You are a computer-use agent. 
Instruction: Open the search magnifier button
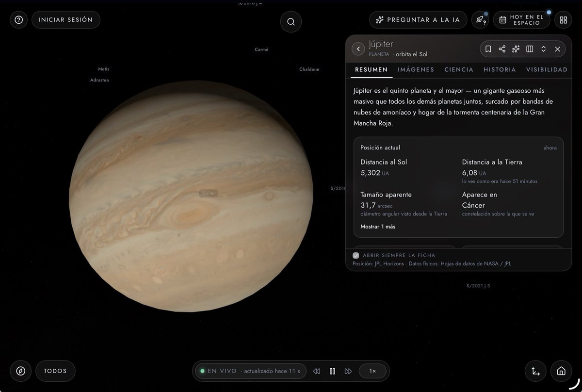pyautogui.click(x=291, y=22)
